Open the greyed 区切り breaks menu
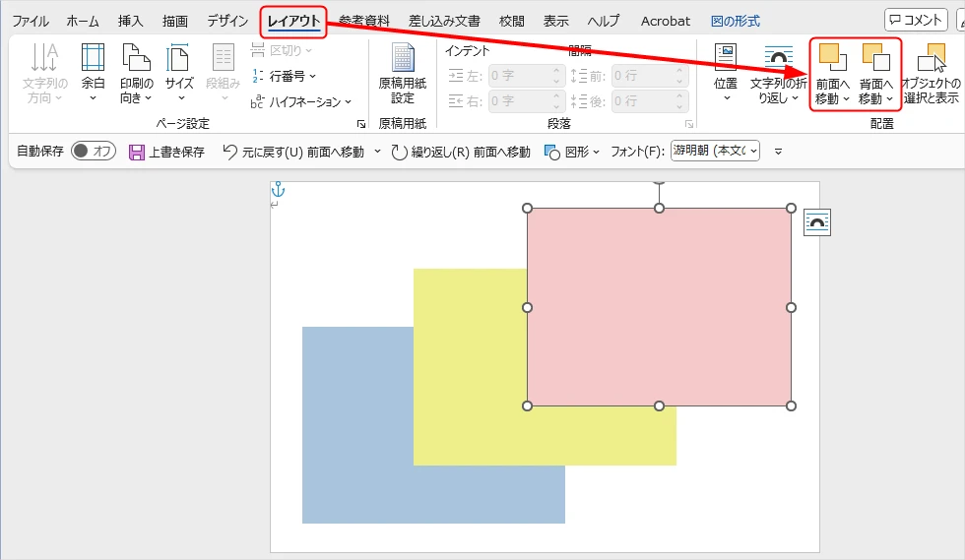This screenshot has width=965, height=560. (282, 50)
